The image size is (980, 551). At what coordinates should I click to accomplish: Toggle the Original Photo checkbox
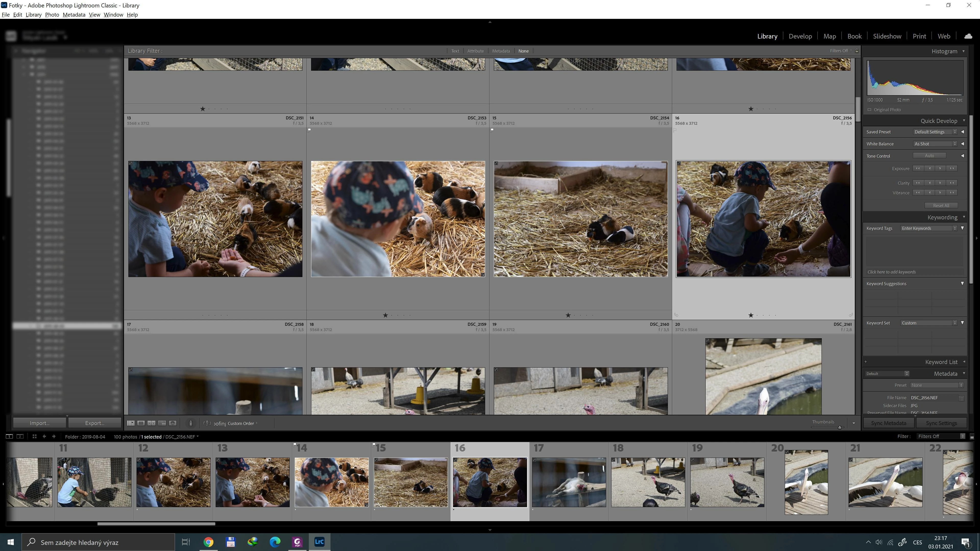tap(869, 110)
